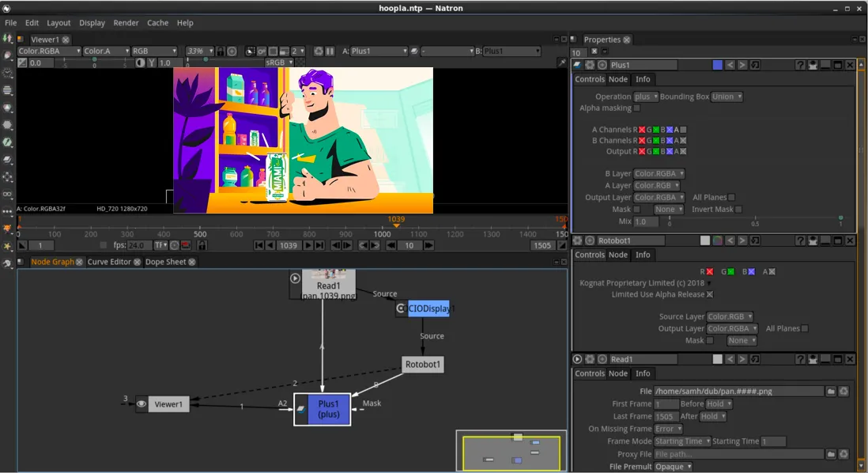
Task: Click the eye icon on Viewer1 node
Action: point(142,404)
